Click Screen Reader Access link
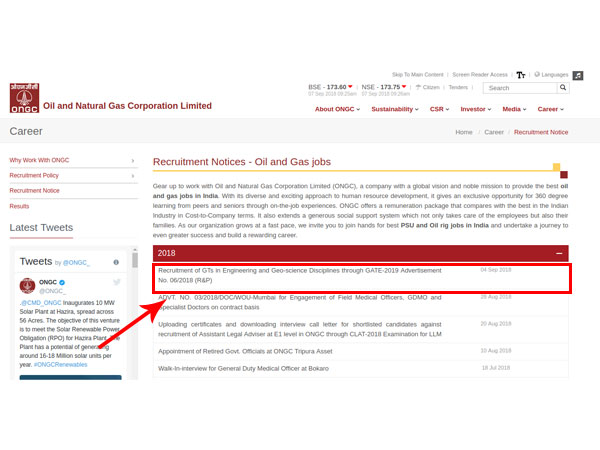Image resolution: width=600 pixels, height=450 pixels. click(x=480, y=75)
